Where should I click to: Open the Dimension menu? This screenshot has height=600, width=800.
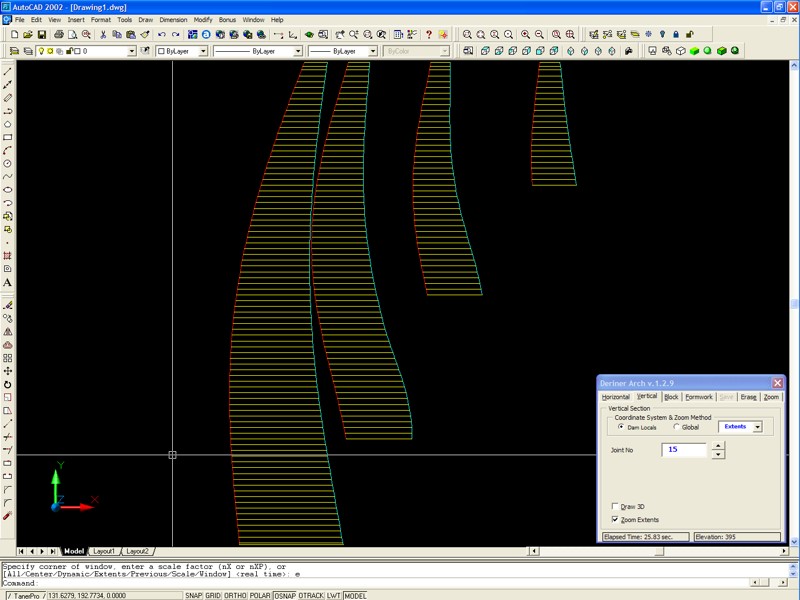tap(173, 19)
